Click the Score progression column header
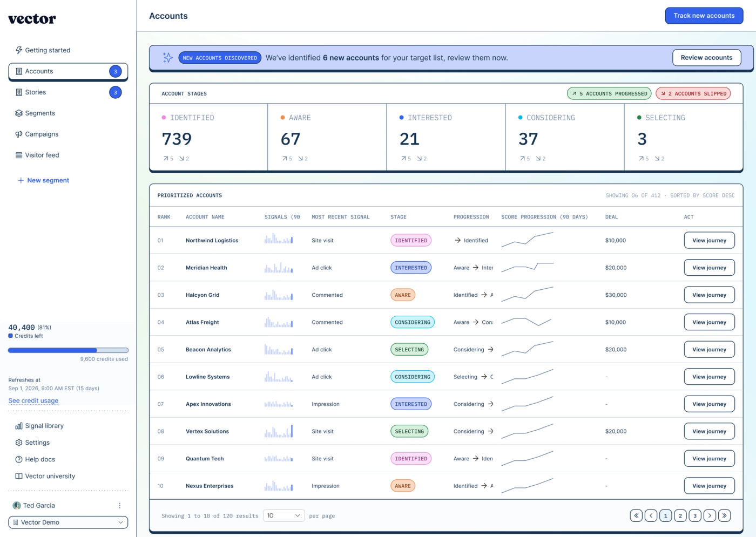 [544, 217]
